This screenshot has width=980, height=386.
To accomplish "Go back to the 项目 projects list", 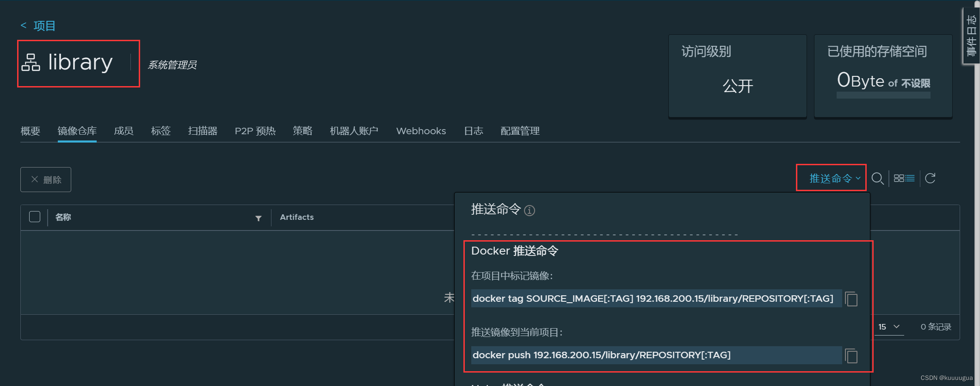I will click(x=38, y=26).
